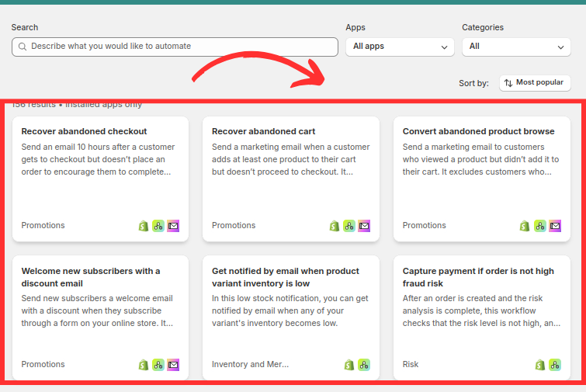Open the Recover abandoned cart template
The width and height of the screenshot is (586, 392).
point(263,131)
